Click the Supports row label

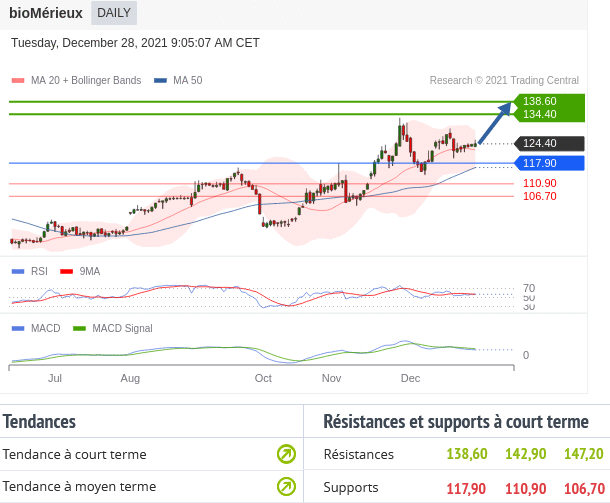[x=351, y=487]
